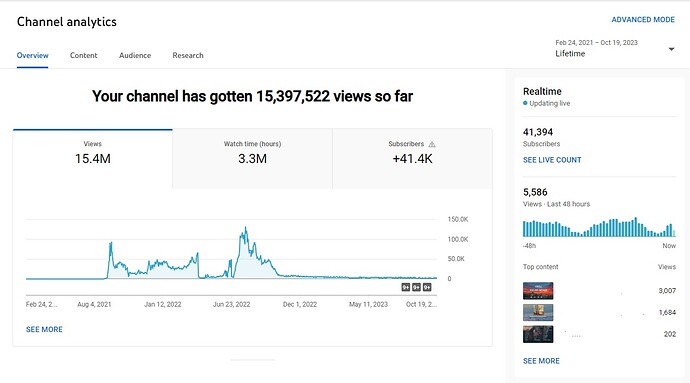Click the Realtime panel heading
690x383 pixels.
click(x=542, y=92)
